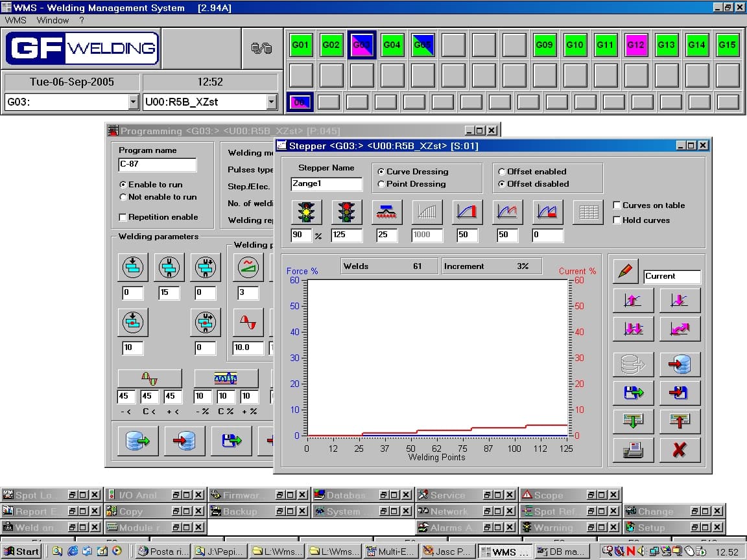The height and width of the screenshot is (560, 747).
Task: Select the Point Dressing radio button
Action: click(x=381, y=184)
